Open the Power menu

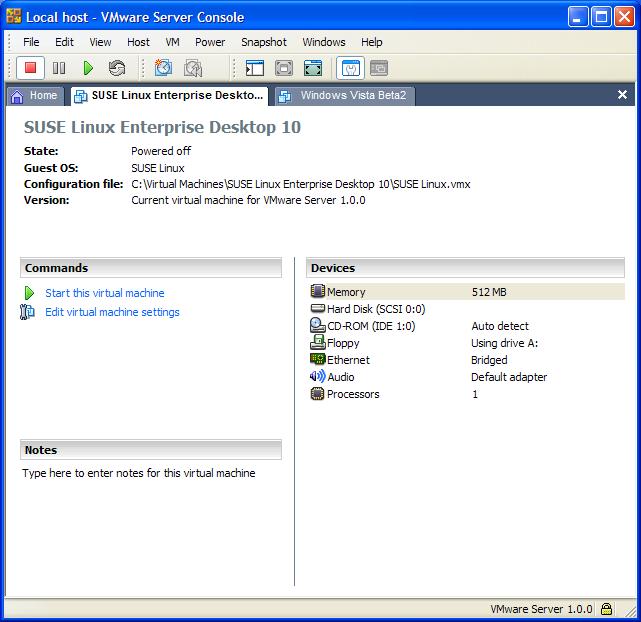click(210, 42)
